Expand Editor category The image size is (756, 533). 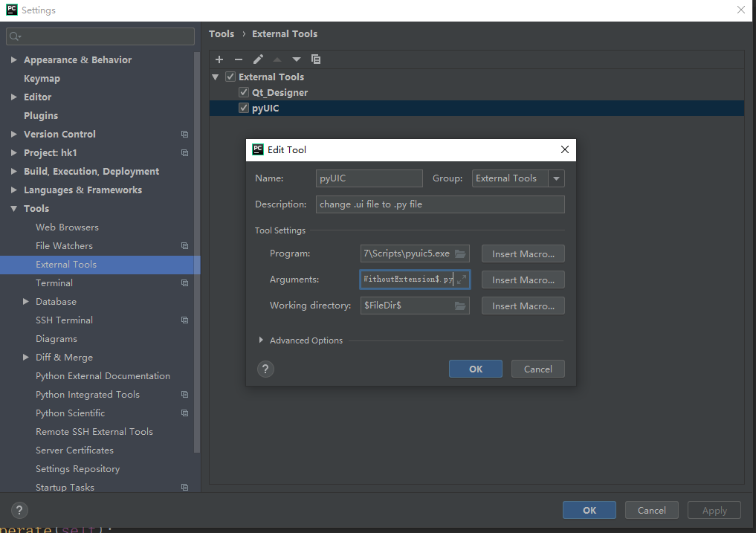[x=14, y=97]
